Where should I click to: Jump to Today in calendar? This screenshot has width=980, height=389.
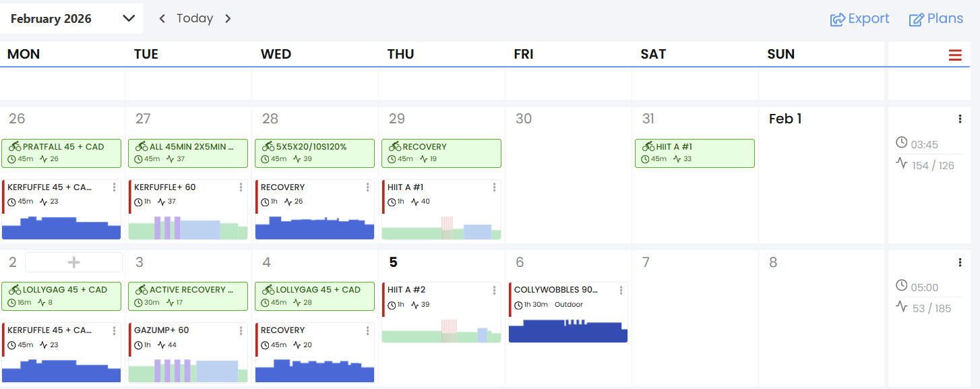195,19
